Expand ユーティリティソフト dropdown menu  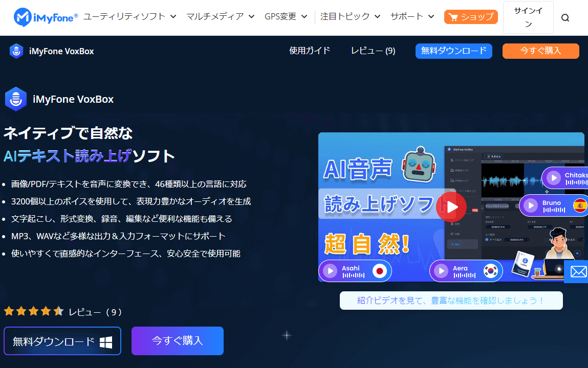[130, 16]
